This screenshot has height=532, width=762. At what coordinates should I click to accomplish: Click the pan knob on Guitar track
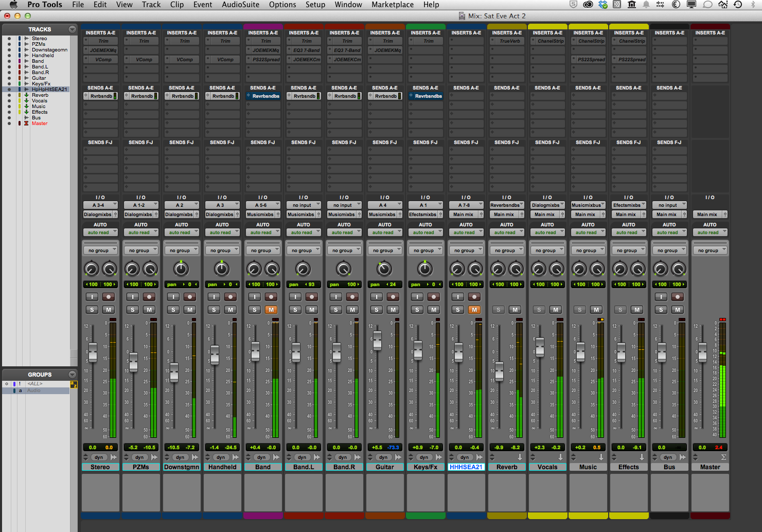[x=384, y=269]
